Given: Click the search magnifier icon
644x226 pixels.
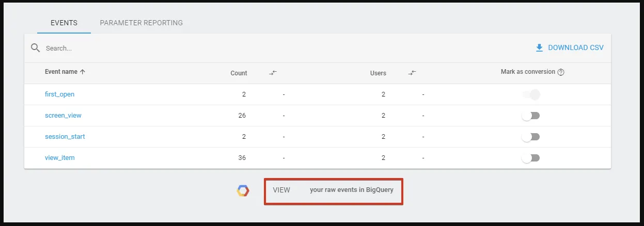Looking at the screenshot, I should 35,48.
